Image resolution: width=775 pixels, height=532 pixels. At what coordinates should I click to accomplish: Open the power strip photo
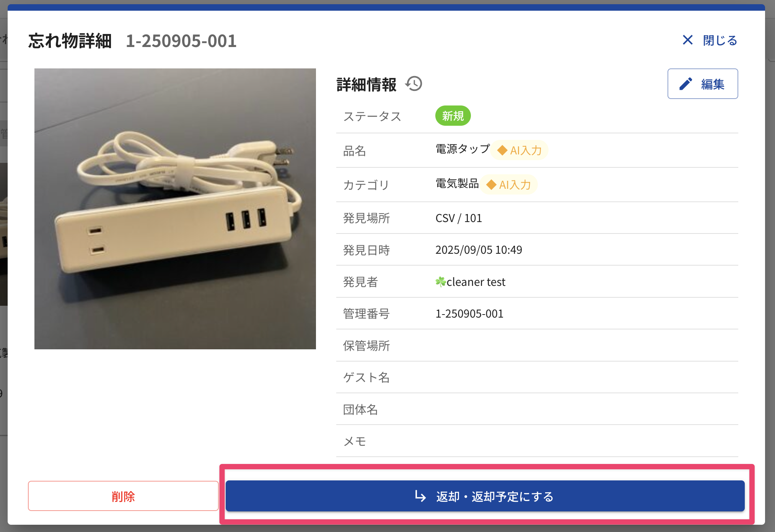(x=175, y=209)
